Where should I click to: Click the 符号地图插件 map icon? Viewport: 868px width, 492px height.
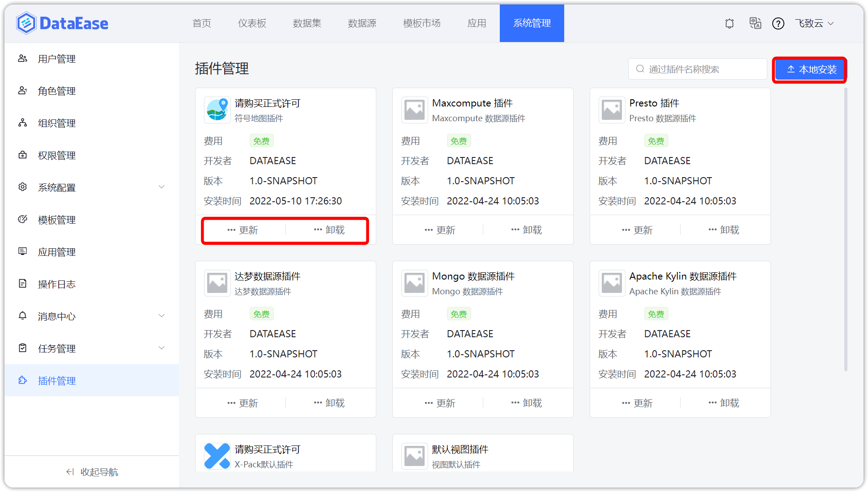tap(217, 110)
